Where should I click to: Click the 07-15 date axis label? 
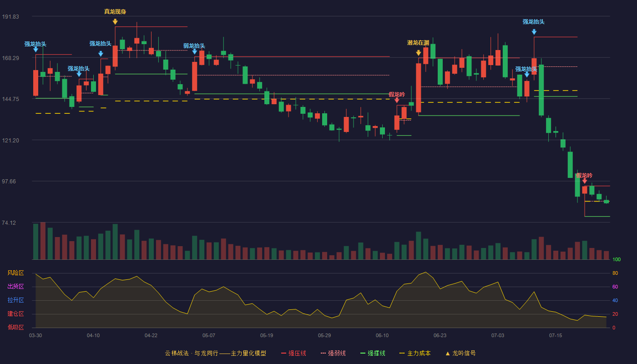click(x=556, y=335)
